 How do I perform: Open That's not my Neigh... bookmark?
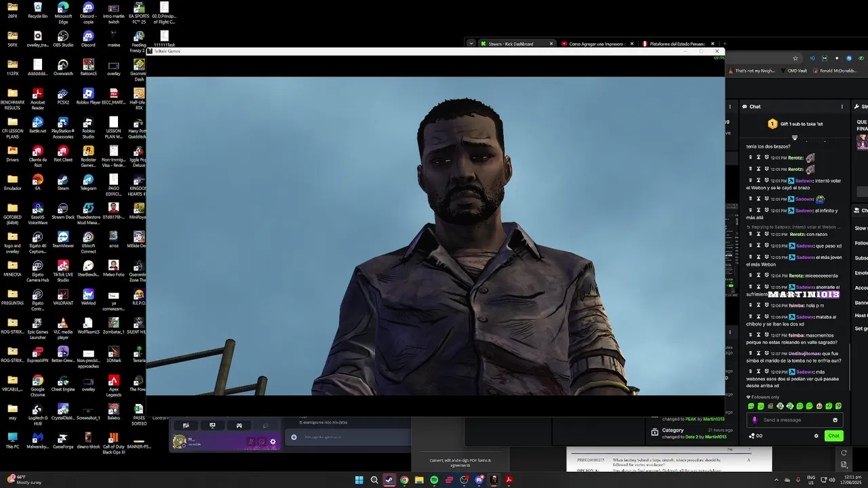[752, 70]
